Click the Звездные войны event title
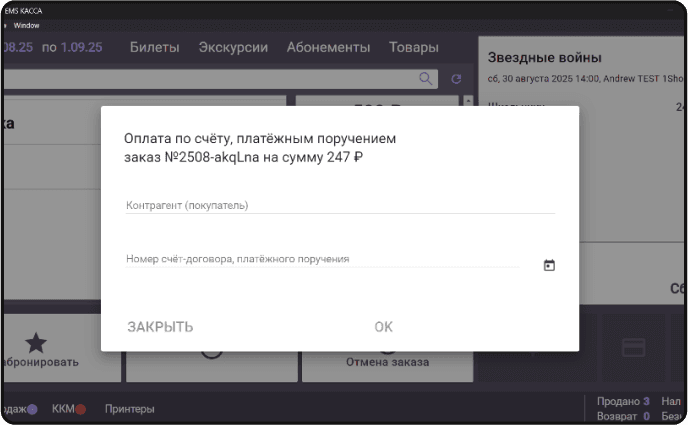 click(544, 58)
